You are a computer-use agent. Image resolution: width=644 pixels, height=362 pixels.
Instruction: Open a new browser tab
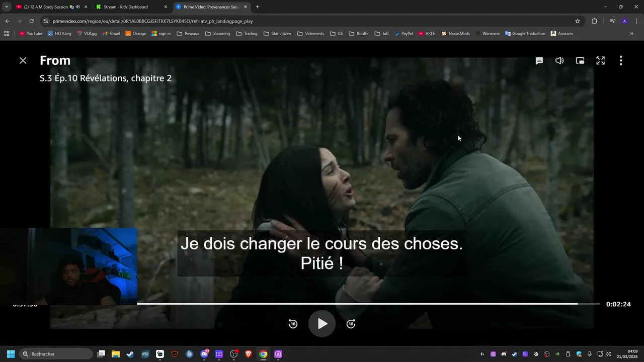point(258,7)
